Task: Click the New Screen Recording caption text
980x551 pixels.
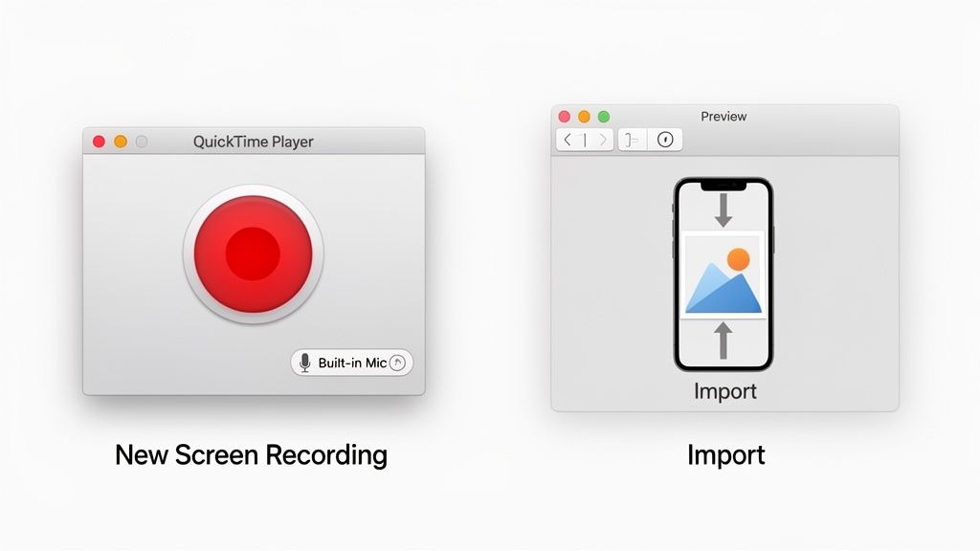Action: pos(252,454)
